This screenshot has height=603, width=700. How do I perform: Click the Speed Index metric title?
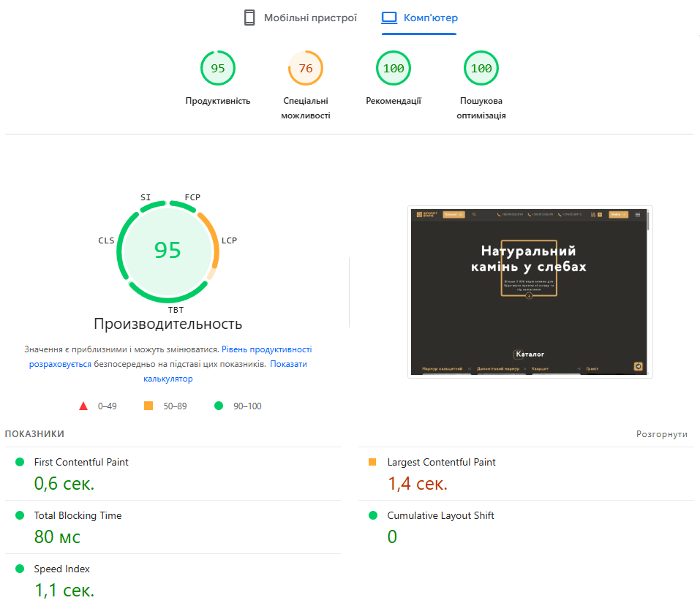point(62,569)
